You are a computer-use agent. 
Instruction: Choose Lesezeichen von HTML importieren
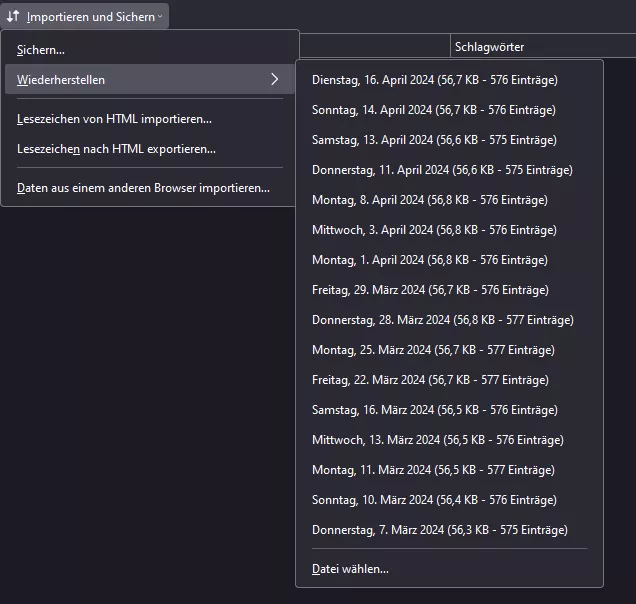114,119
